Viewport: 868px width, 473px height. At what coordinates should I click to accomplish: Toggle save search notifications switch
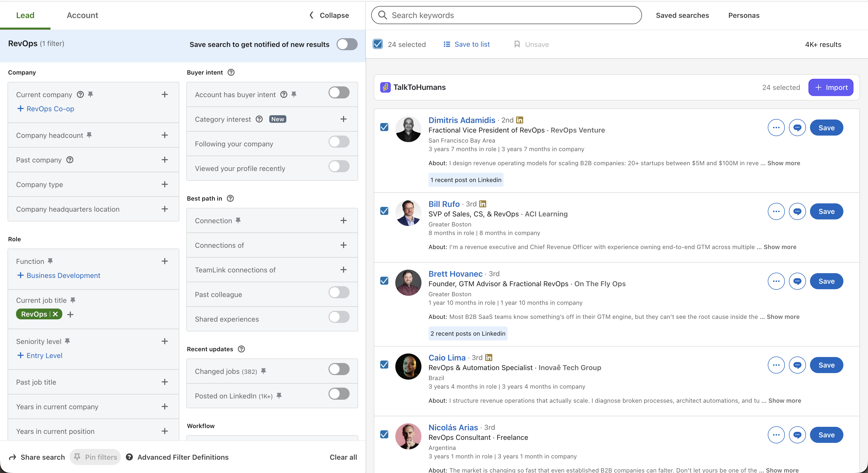click(x=347, y=44)
